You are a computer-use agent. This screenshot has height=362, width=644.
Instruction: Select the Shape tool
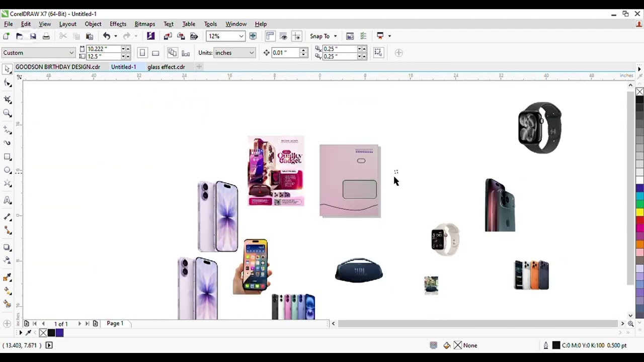(7, 83)
